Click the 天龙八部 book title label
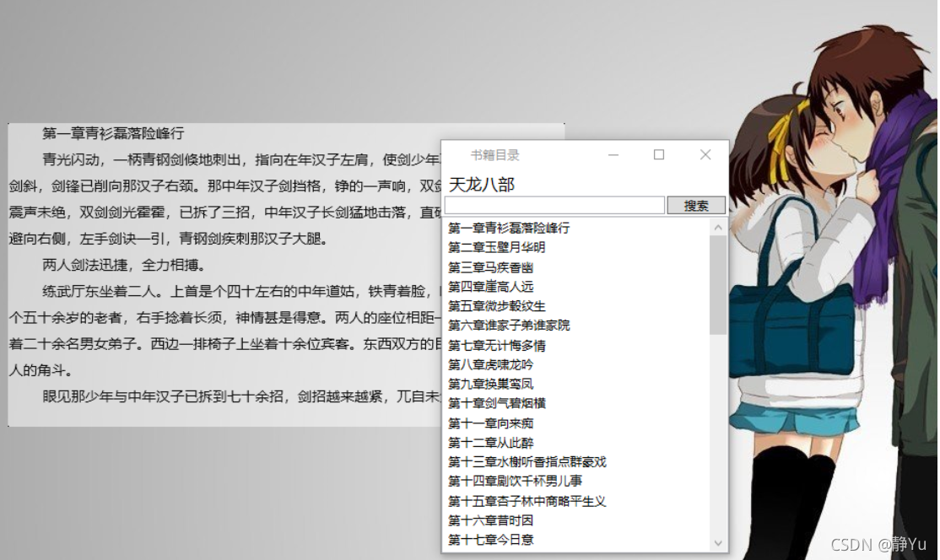 (x=481, y=185)
